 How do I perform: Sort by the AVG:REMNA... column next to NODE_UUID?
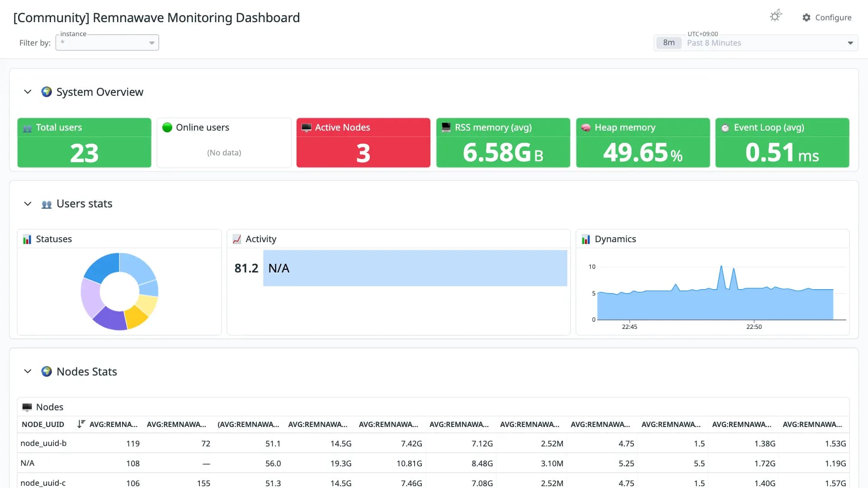[x=113, y=424]
